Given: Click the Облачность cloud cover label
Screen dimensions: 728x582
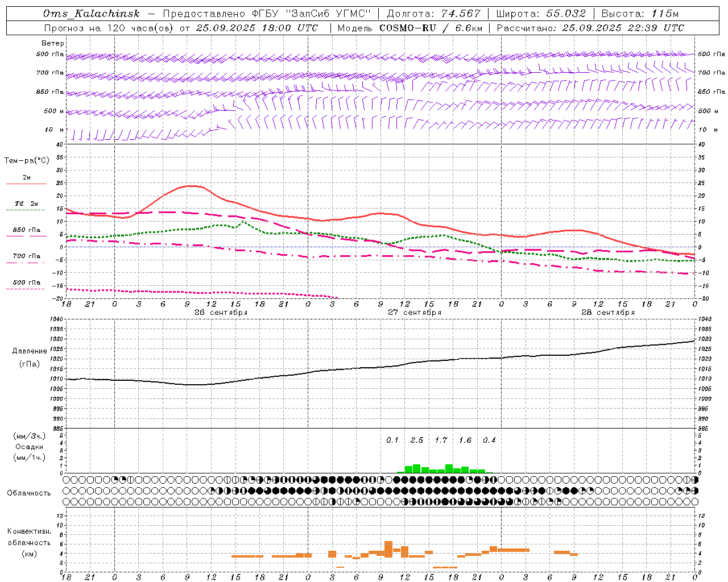Looking at the screenshot, I should 29,493.
